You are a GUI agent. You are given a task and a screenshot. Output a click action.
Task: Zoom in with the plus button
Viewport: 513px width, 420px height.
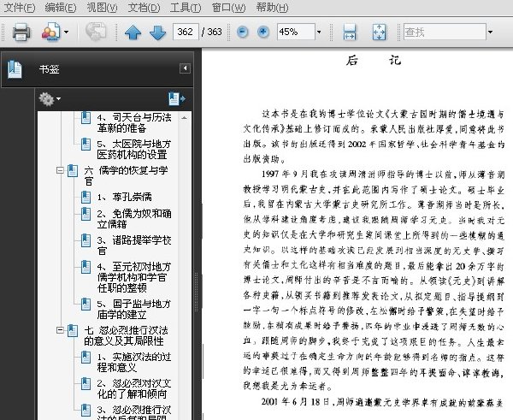click(263, 32)
